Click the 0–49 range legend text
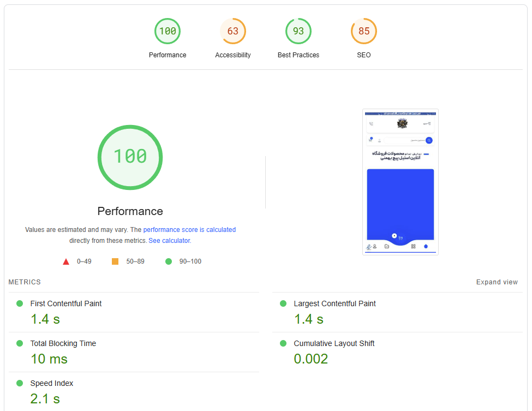 click(x=84, y=261)
